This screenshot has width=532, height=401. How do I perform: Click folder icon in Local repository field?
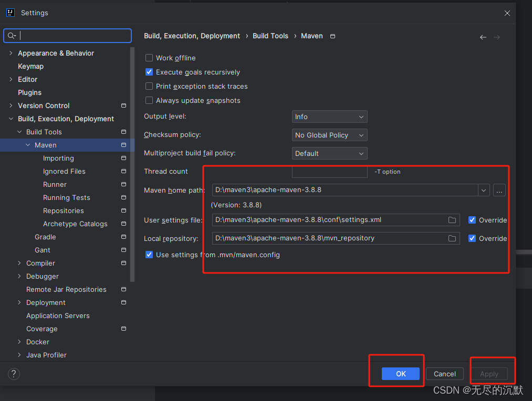(x=452, y=238)
